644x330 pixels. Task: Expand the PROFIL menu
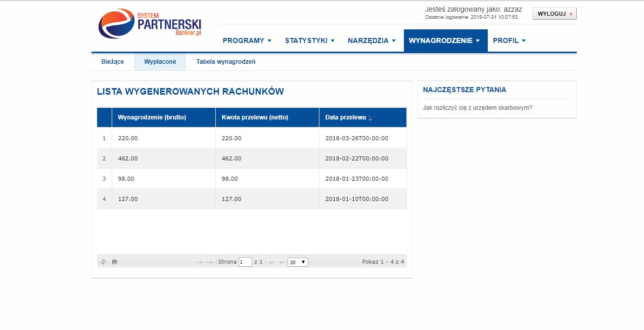pyautogui.click(x=510, y=40)
